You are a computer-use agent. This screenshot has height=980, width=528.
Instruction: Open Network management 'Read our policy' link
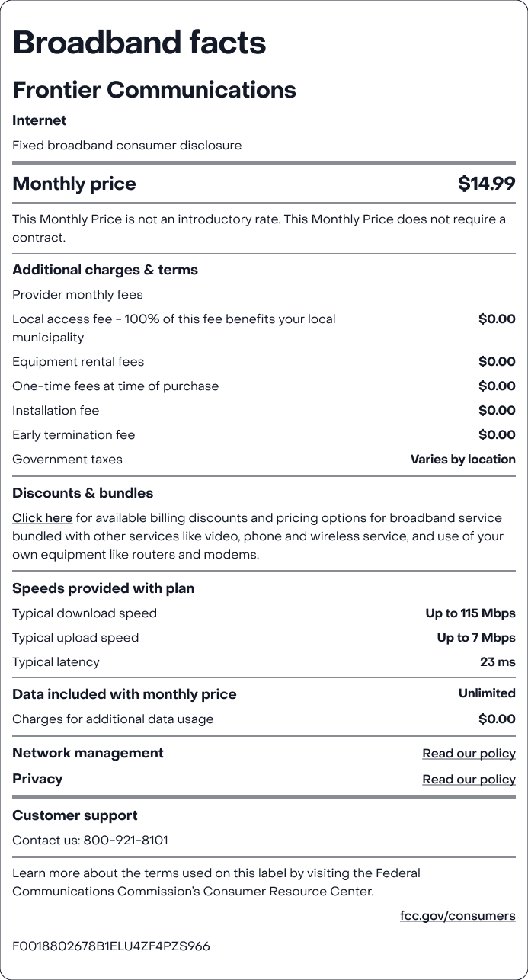coord(469,754)
